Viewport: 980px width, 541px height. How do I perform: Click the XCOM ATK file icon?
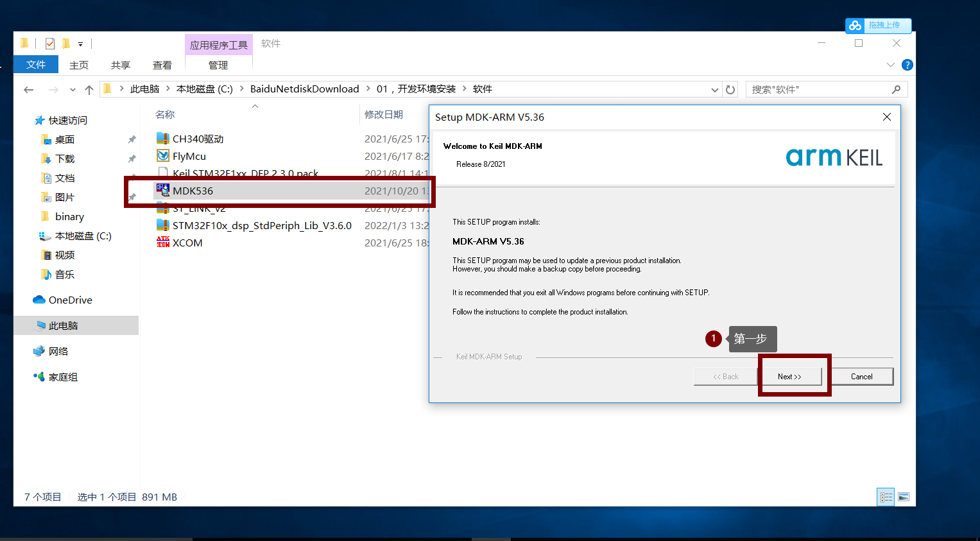click(x=163, y=242)
